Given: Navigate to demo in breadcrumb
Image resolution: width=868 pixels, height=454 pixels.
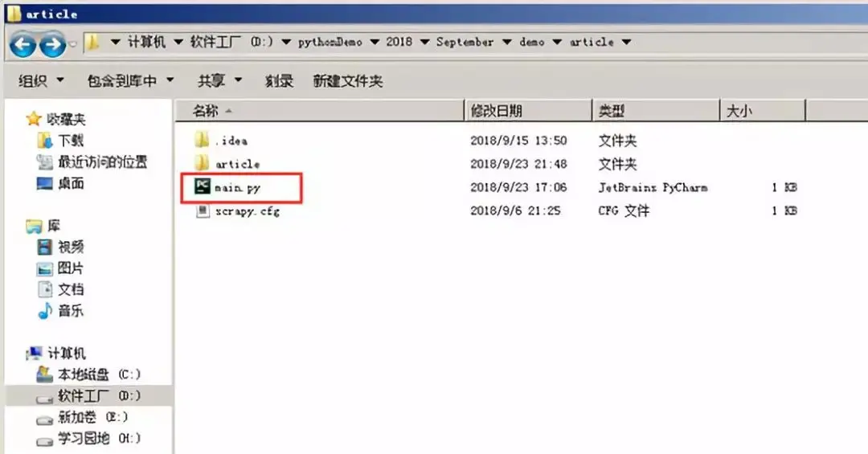Looking at the screenshot, I should (x=532, y=42).
